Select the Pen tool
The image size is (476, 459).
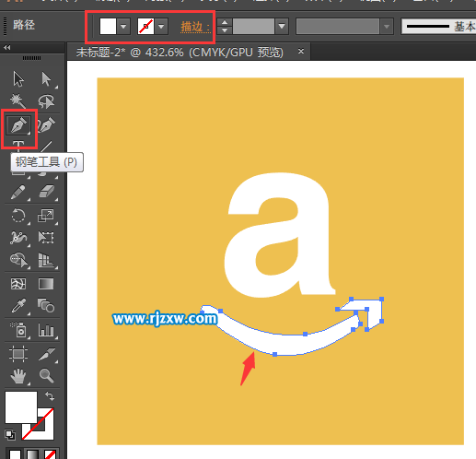click(18, 125)
